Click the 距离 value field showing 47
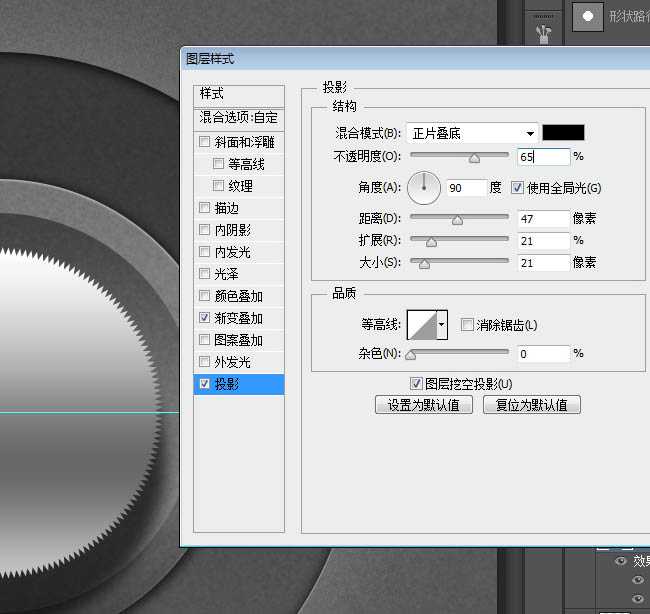650x614 pixels. (x=543, y=218)
